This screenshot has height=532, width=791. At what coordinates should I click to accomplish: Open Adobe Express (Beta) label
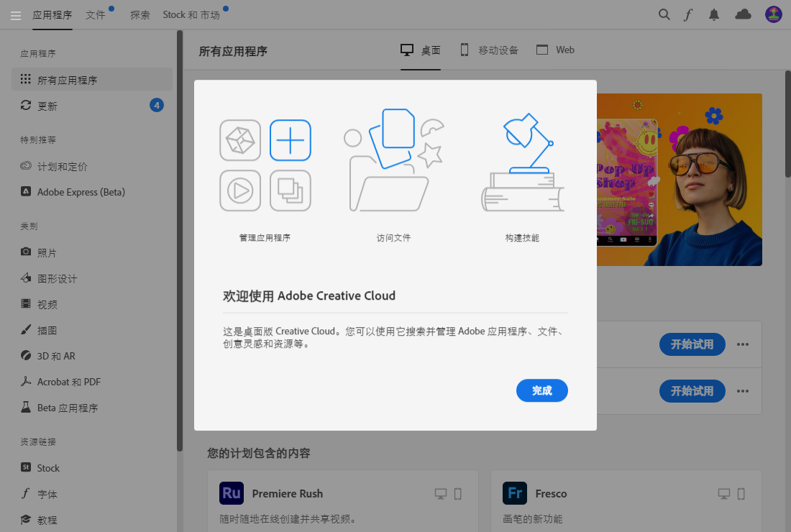81,192
